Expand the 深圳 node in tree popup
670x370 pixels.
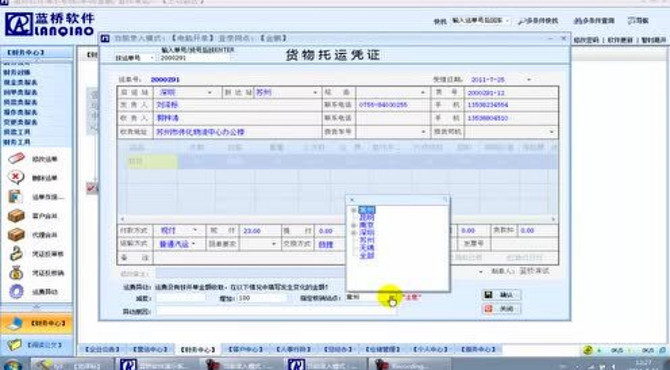point(354,233)
